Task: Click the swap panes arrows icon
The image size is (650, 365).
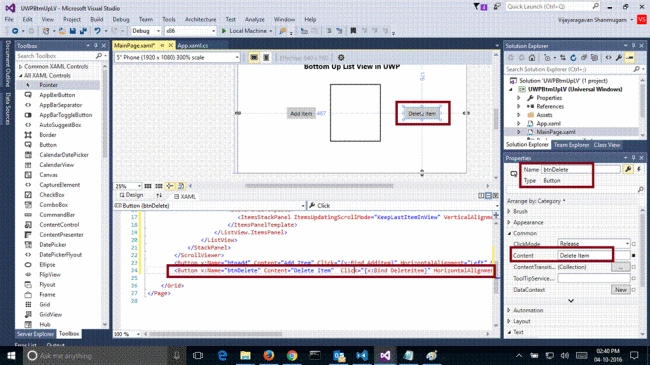Action: pos(159,195)
